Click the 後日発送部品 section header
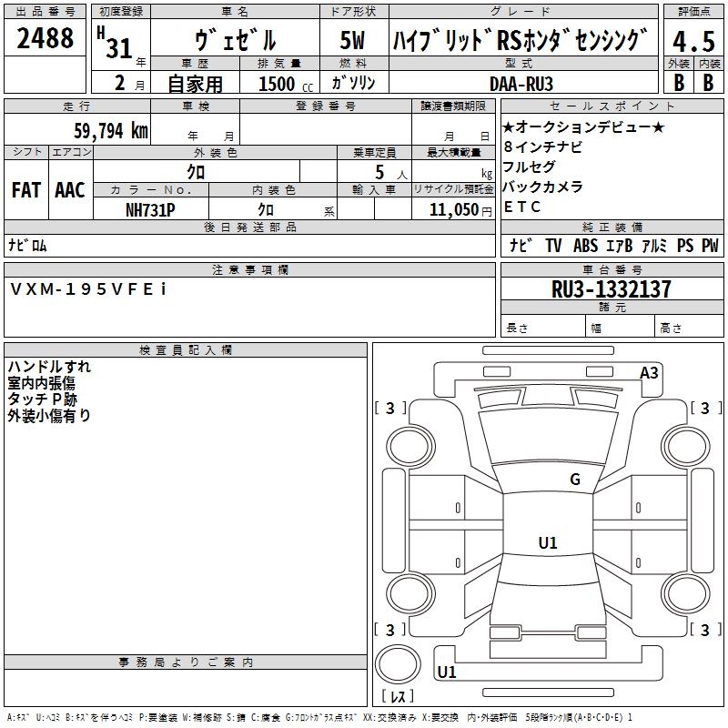Image resolution: width=728 pixels, height=728 pixels. point(249,227)
